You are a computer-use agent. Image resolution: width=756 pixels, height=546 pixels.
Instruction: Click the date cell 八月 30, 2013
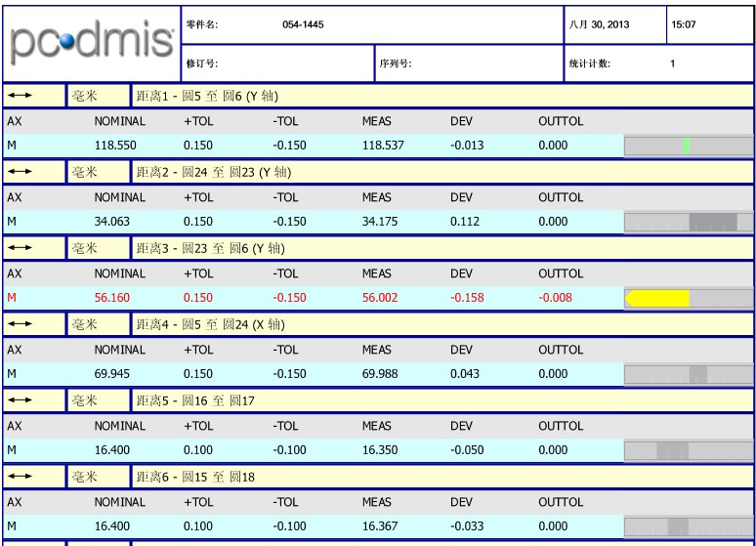pyautogui.click(x=599, y=25)
